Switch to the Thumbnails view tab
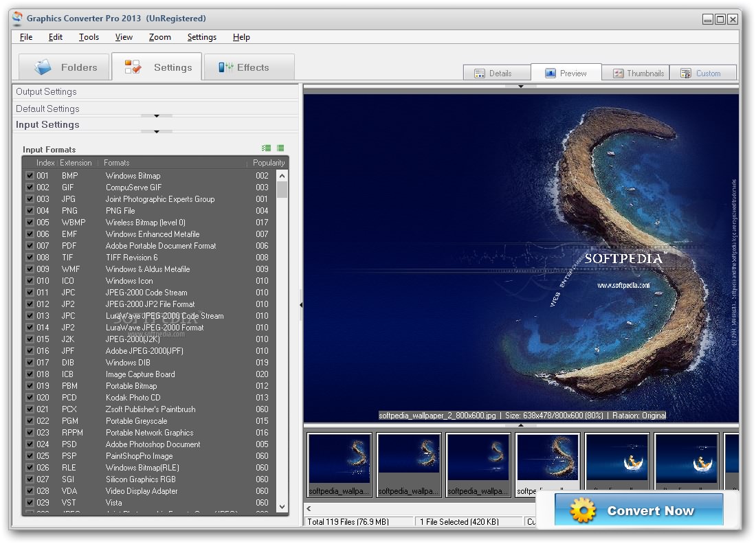 636,73
